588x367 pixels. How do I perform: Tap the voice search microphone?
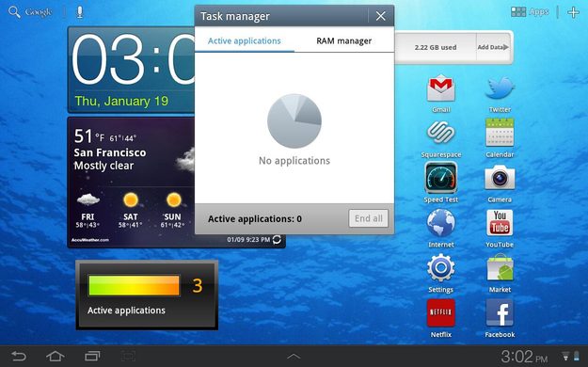tap(80, 12)
